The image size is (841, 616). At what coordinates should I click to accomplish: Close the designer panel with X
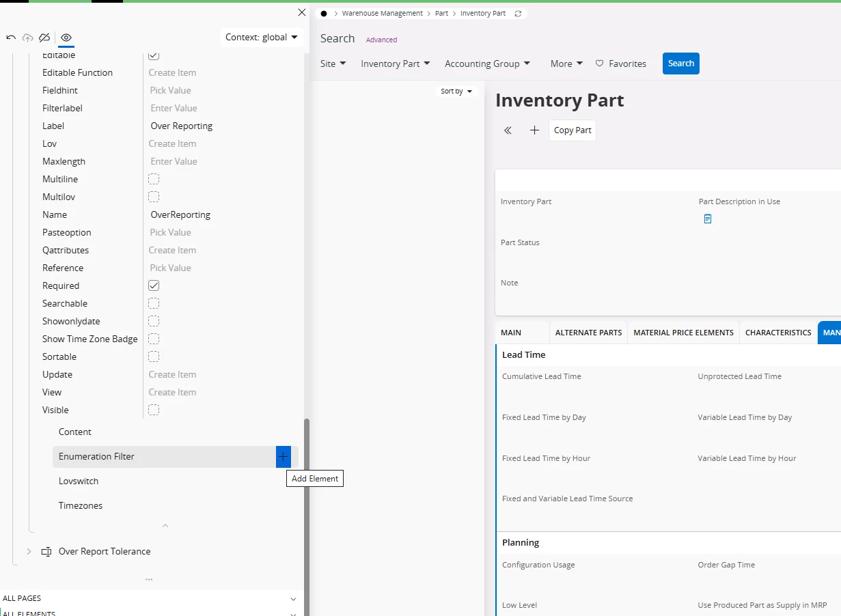tap(302, 12)
